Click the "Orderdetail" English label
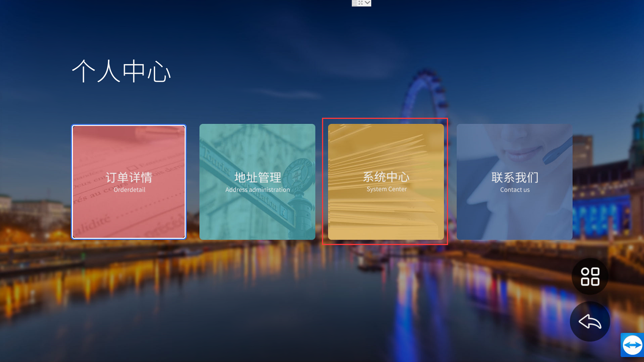This screenshot has height=362, width=644. pyautogui.click(x=129, y=190)
